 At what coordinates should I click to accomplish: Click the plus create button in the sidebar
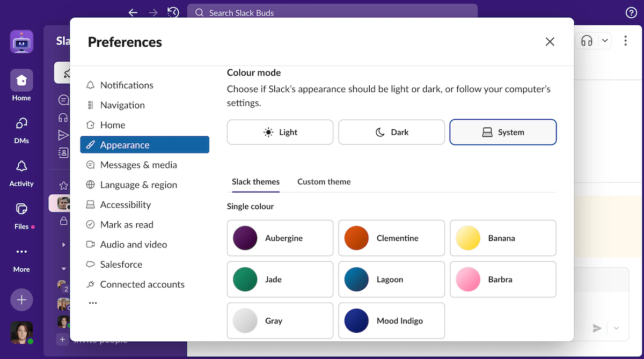[x=21, y=300]
